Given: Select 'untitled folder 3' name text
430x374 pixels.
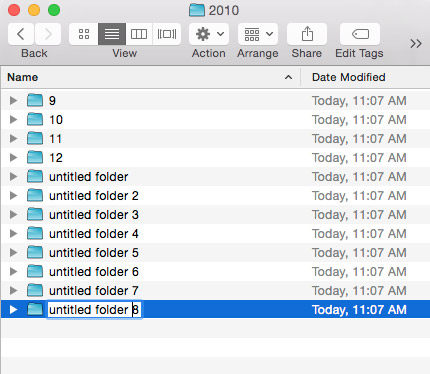Looking at the screenshot, I should coord(94,215).
